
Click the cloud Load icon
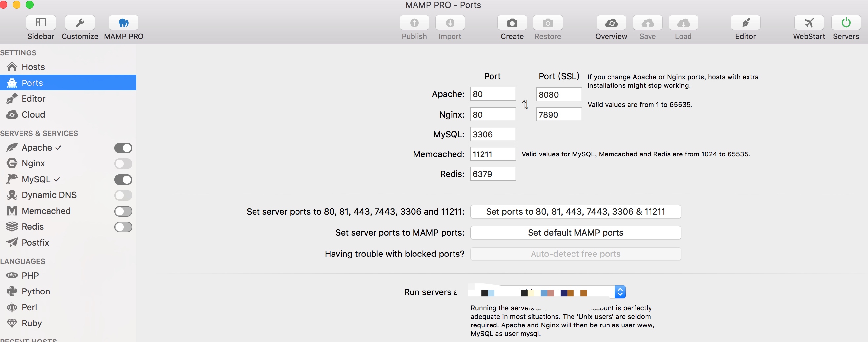pyautogui.click(x=683, y=22)
